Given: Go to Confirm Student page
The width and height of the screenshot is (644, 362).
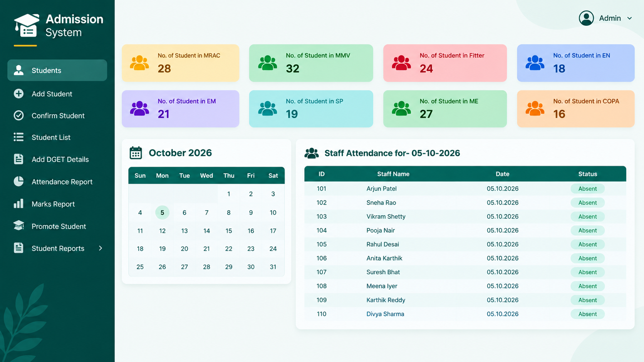Looking at the screenshot, I should pos(57,116).
